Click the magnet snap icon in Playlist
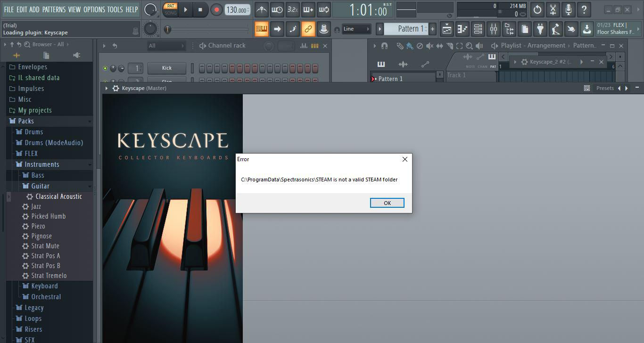The image size is (644, 343). click(x=385, y=46)
